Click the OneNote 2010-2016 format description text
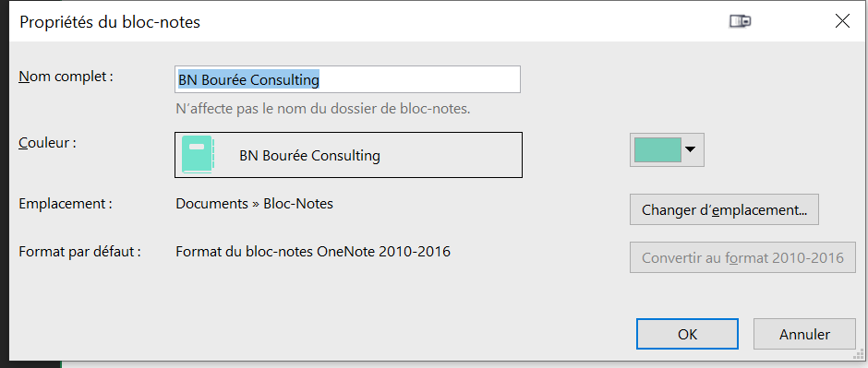868x368 pixels. [x=313, y=252]
